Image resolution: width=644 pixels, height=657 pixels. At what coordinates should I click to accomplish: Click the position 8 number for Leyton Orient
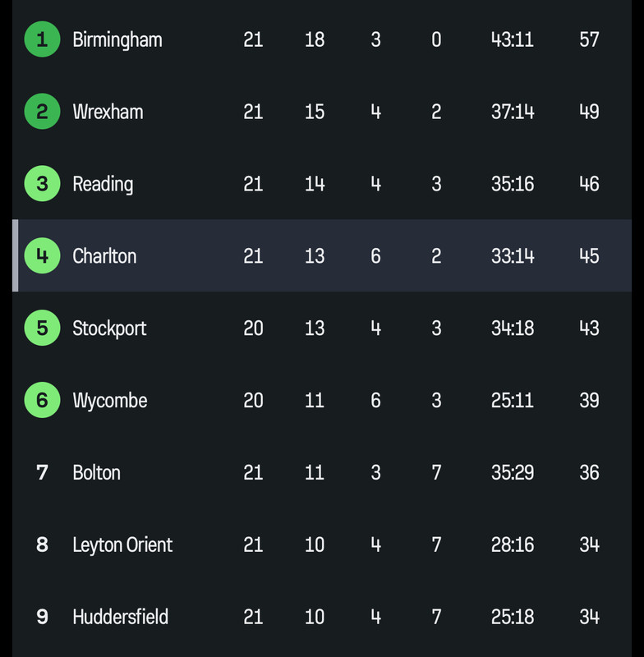click(x=42, y=544)
